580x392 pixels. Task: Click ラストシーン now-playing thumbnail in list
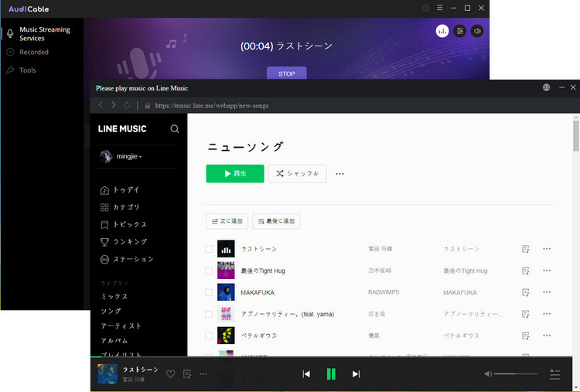(226, 249)
